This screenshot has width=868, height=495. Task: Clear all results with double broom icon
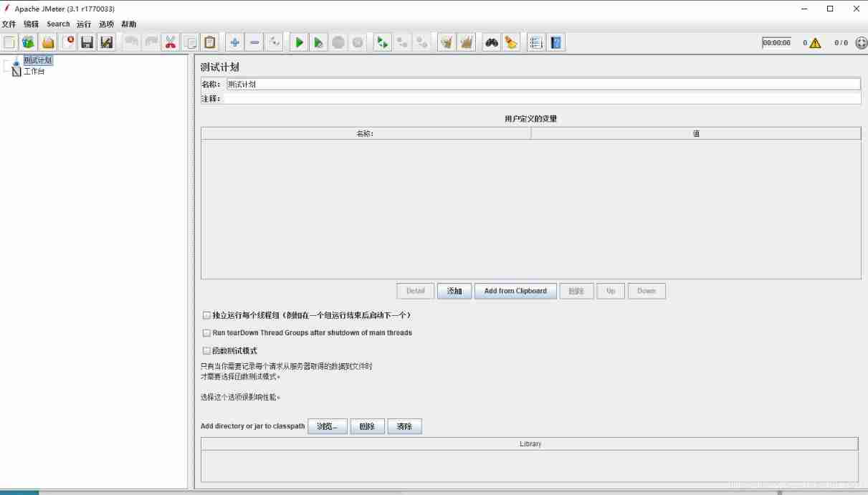coord(467,42)
